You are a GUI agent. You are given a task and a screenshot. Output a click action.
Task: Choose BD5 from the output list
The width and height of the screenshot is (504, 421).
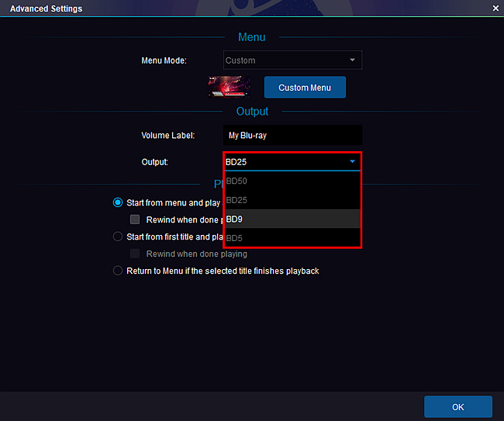[292, 238]
